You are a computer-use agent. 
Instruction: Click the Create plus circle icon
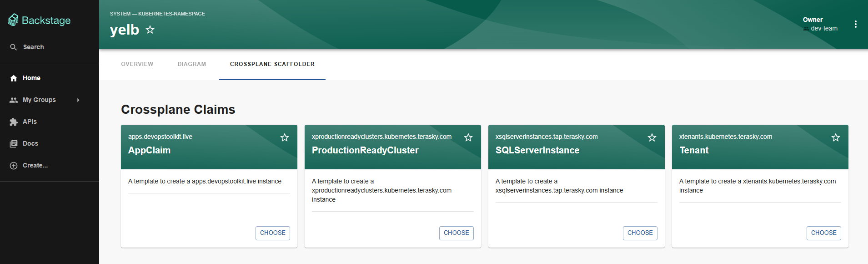(14, 166)
